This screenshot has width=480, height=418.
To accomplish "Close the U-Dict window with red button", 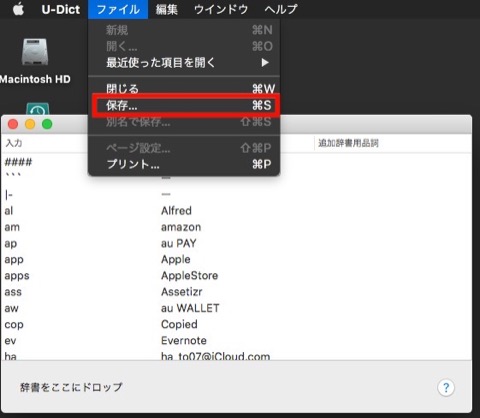I will [x=13, y=124].
